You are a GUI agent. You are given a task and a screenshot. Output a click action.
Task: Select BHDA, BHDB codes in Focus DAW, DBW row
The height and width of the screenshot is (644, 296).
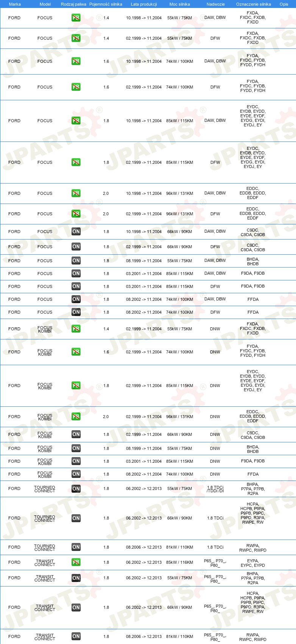pyautogui.click(x=253, y=261)
